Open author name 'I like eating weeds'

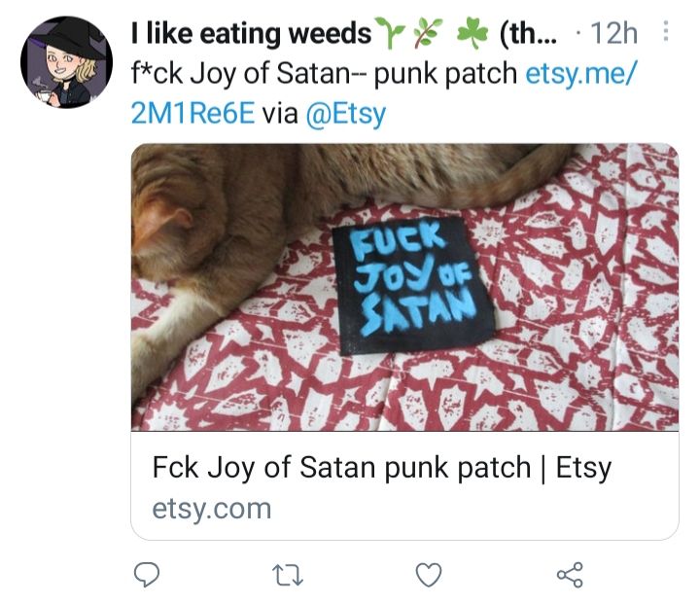251,34
